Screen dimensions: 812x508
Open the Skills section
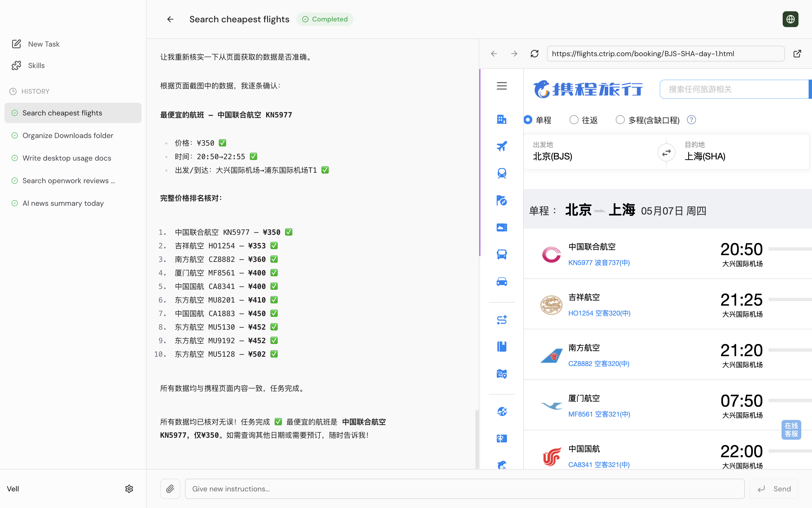(x=28, y=65)
